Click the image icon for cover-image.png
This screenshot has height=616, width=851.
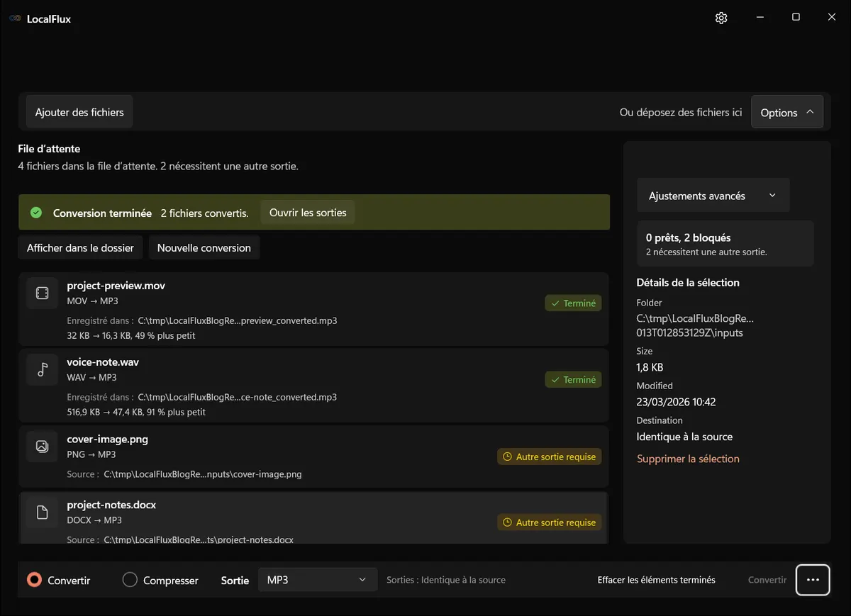tap(42, 447)
